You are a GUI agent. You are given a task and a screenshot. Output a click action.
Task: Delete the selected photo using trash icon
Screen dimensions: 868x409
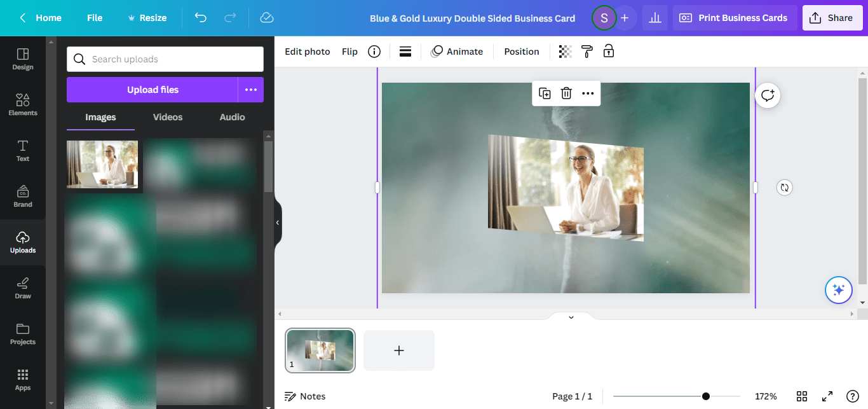[566, 93]
